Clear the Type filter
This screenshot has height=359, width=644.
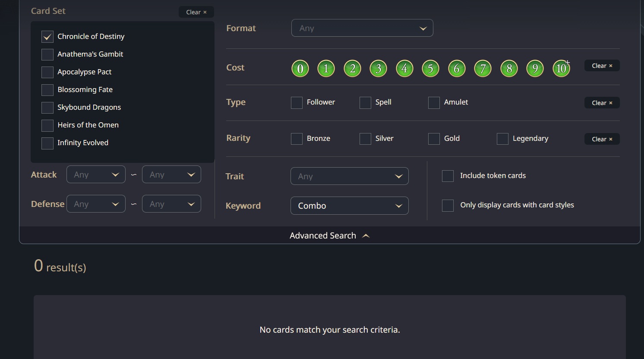pos(602,103)
